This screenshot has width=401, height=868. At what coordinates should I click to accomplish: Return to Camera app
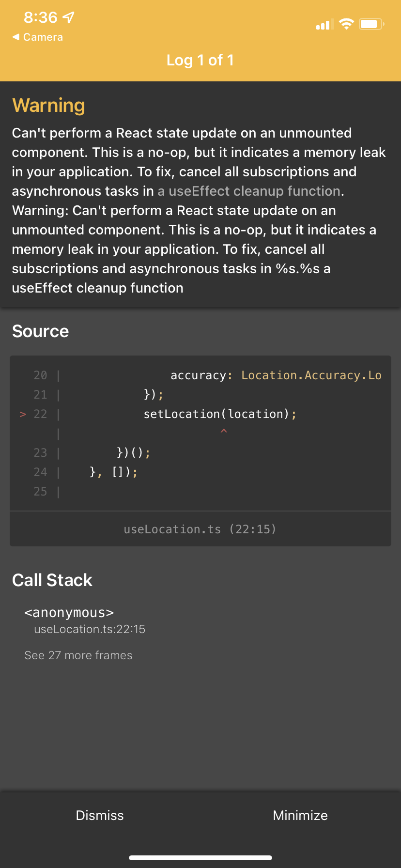38,37
